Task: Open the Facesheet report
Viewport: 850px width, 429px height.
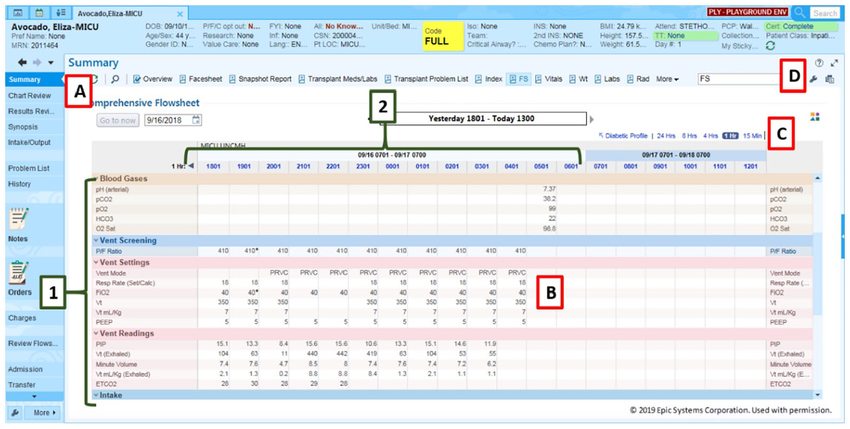Action: (x=201, y=79)
